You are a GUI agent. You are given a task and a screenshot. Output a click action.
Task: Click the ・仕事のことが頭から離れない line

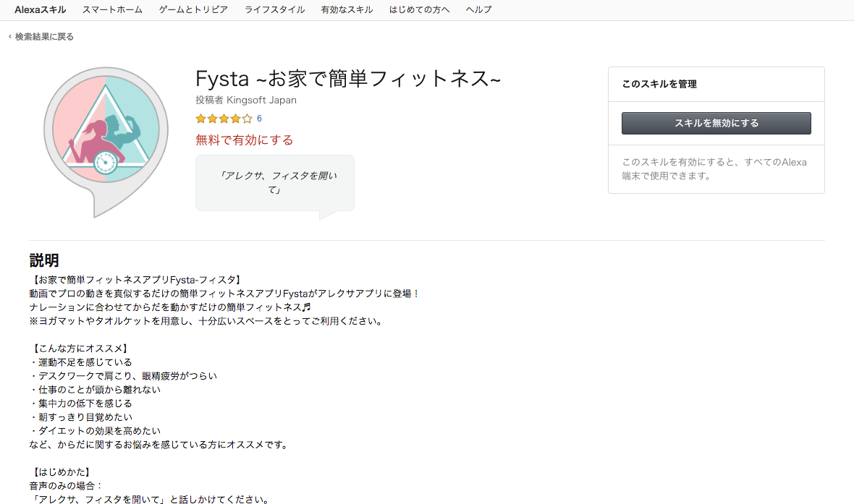[95, 390]
